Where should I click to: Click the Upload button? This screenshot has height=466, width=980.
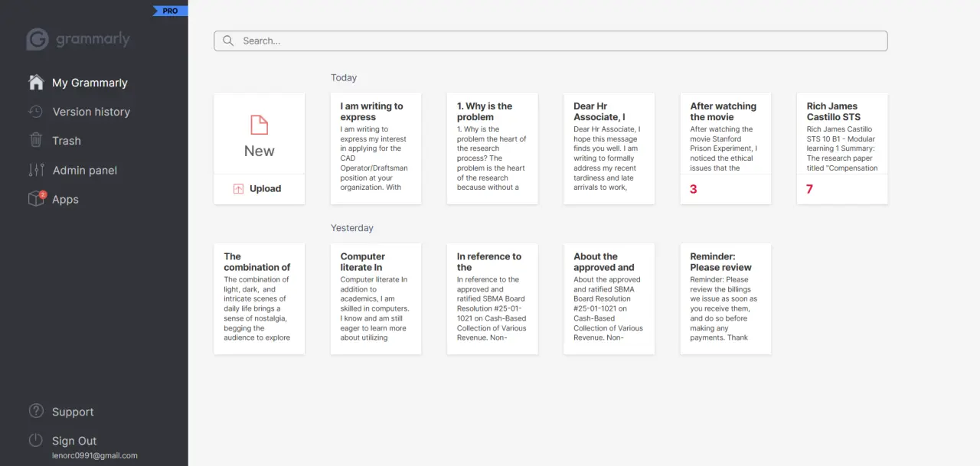(260, 189)
